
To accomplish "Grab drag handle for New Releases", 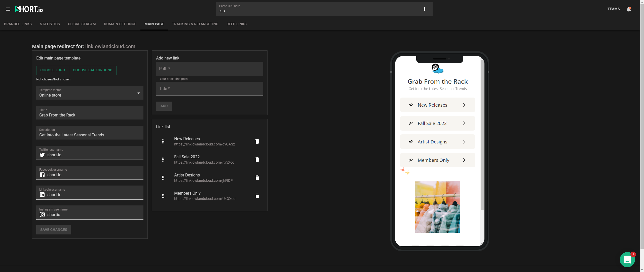I will 163,141.
